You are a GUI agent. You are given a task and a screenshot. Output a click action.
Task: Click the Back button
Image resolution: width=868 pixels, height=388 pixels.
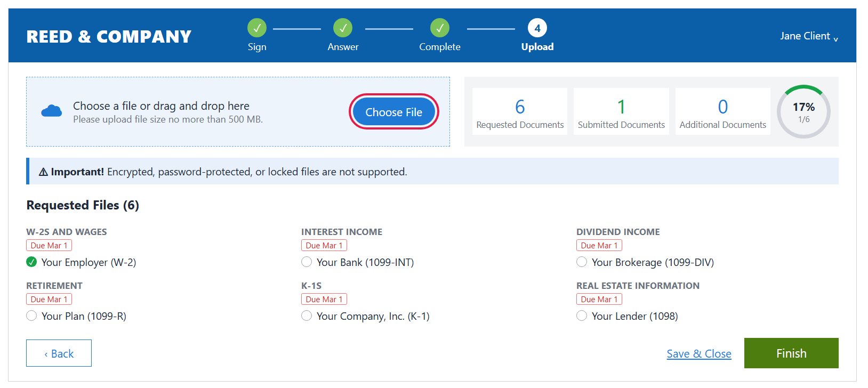coord(59,353)
